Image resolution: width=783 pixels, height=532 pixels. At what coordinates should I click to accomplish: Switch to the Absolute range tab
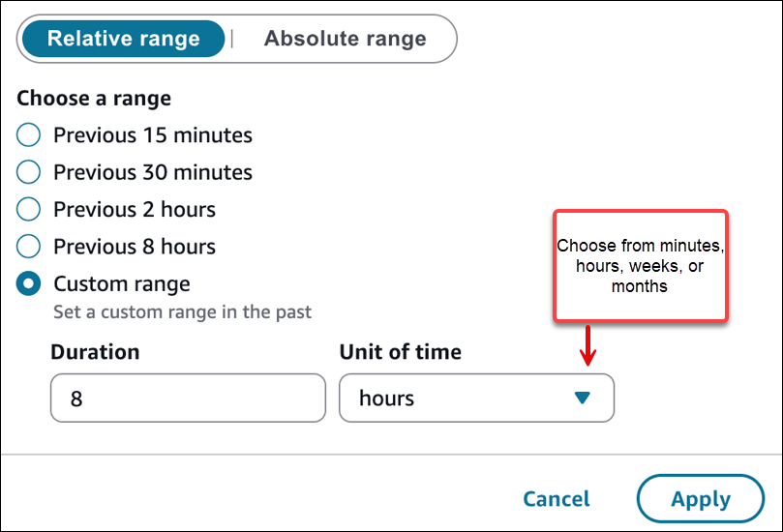coord(345,40)
